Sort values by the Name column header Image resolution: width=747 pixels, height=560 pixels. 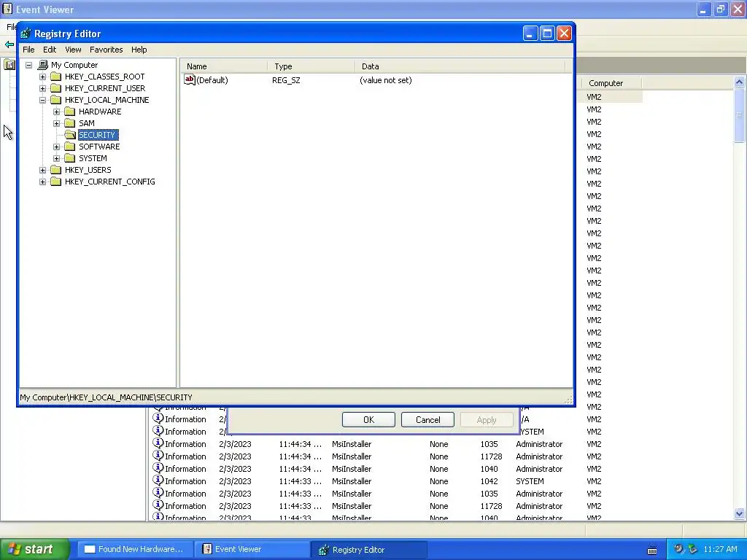tap(224, 66)
